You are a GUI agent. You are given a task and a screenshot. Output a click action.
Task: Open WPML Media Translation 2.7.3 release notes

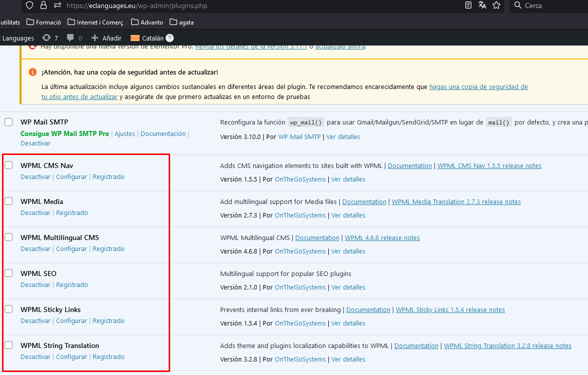456,201
